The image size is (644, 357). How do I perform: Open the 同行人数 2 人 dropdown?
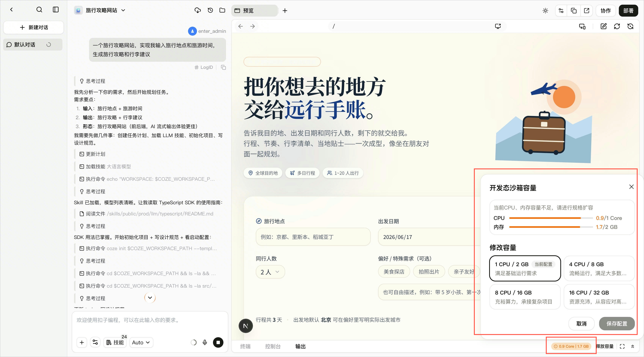pos(270,272)
